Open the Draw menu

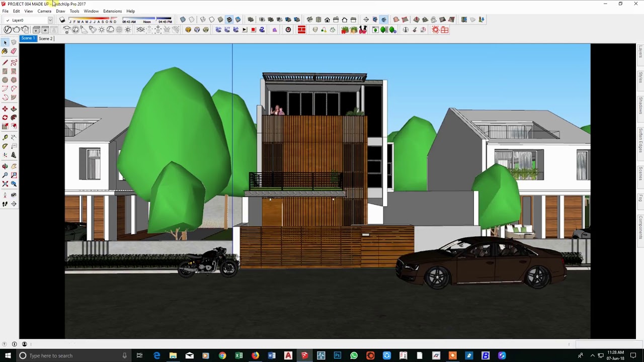coord(60,11)
